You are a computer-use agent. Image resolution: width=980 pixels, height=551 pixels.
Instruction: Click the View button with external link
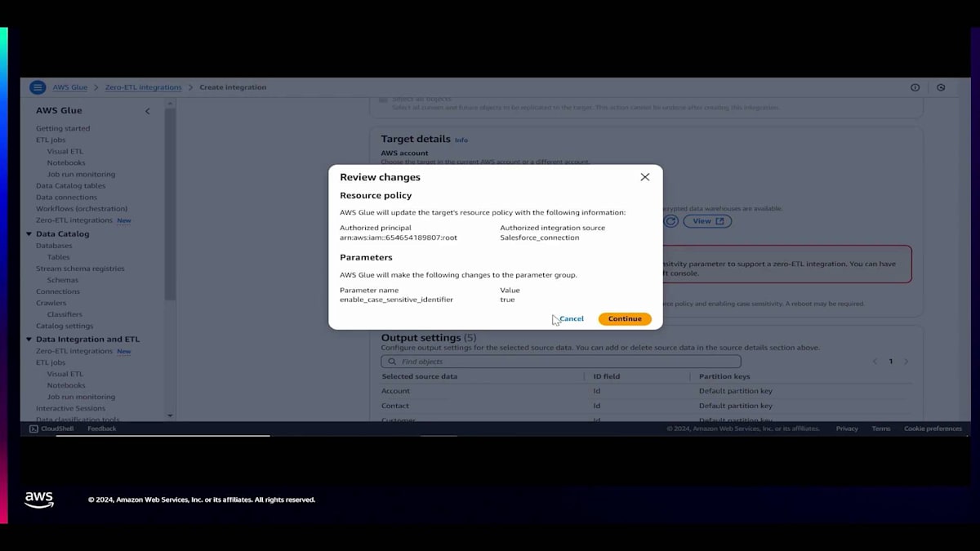pyautogui.click(x=707, y=221)
